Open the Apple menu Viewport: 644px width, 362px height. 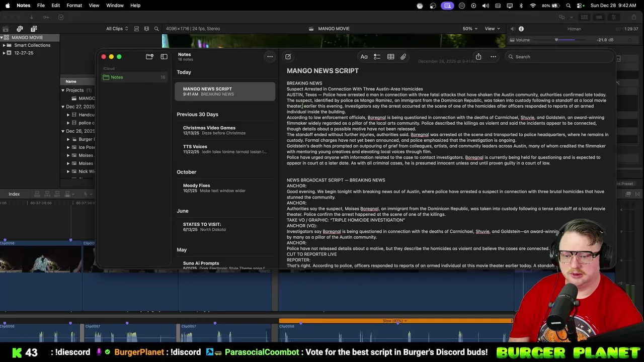8,6
